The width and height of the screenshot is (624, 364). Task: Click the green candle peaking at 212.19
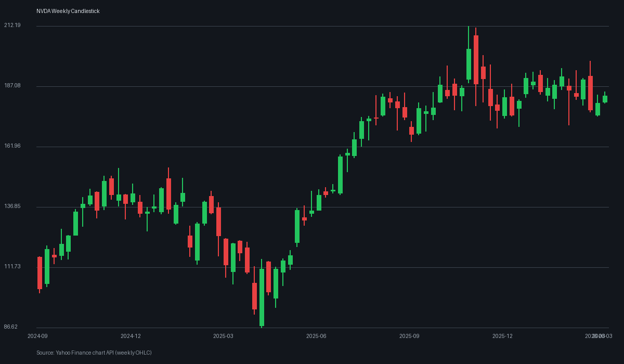click(x=469, y=64)
